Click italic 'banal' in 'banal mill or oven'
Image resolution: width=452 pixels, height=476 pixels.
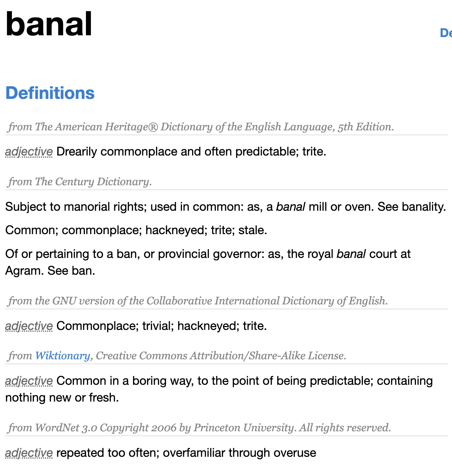291,207
